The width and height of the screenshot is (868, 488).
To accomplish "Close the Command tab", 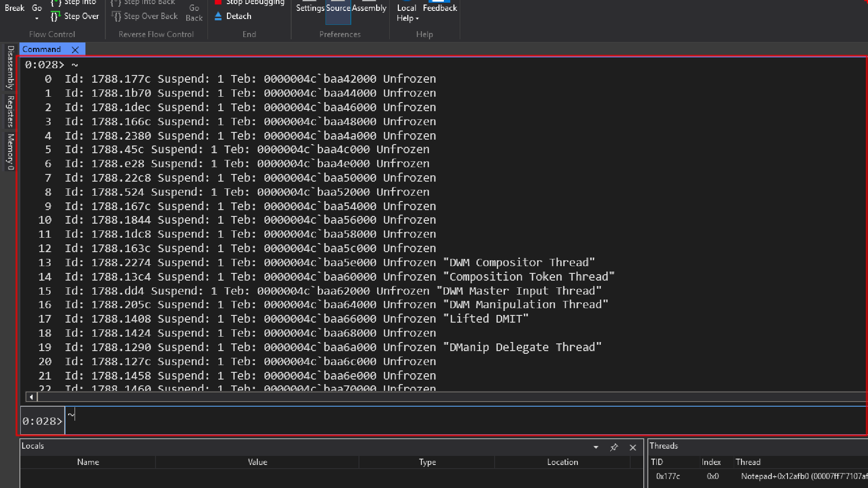I will tap(75, 50).
